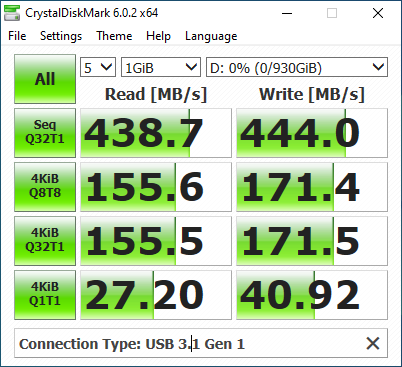
Task: Minimize the CrystalDiskMark window
Action: (x=287, y=14)
